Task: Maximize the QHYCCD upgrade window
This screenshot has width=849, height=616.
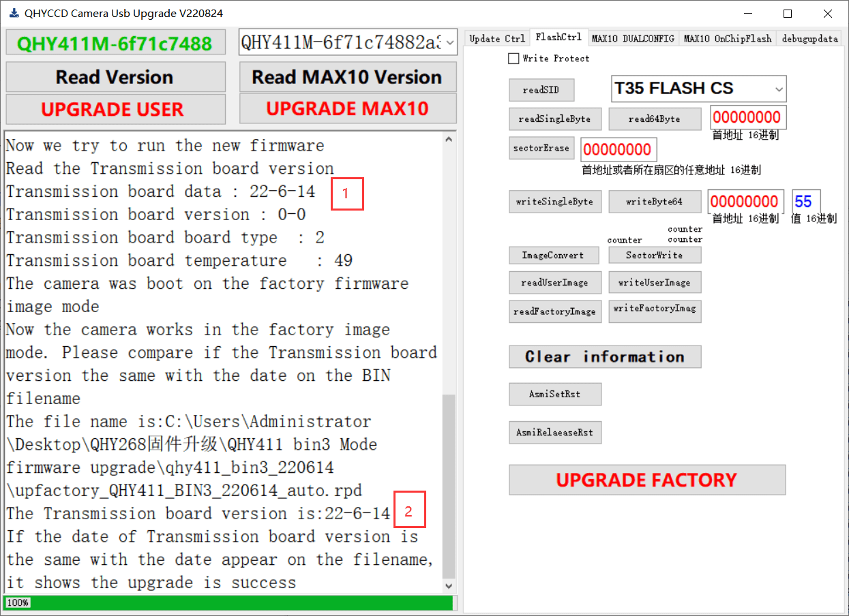Action: pos(788,14)
